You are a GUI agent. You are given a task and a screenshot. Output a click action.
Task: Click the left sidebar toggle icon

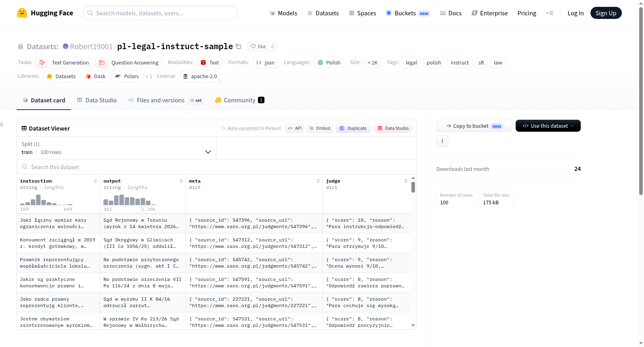point(2,125)
